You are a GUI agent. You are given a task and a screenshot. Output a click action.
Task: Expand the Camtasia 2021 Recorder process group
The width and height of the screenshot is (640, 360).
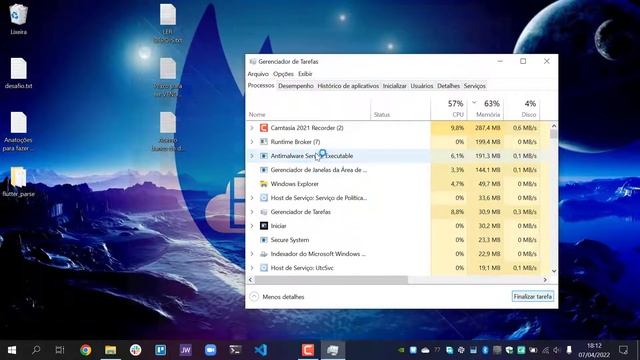[252, 128]
